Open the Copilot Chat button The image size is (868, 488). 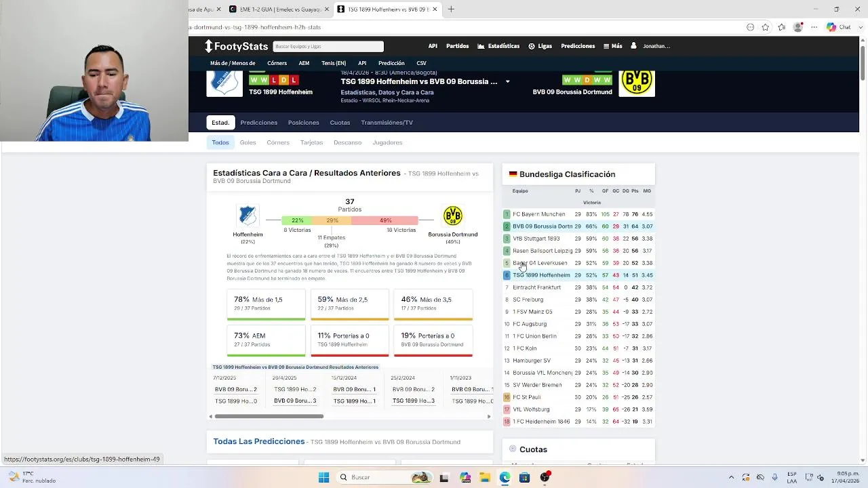839,27
